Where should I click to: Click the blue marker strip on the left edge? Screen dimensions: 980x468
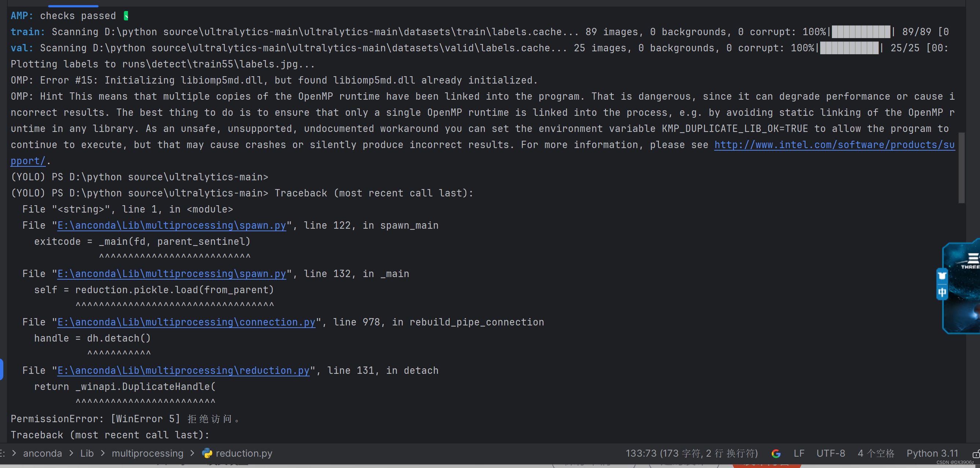(x=1, y=369)
